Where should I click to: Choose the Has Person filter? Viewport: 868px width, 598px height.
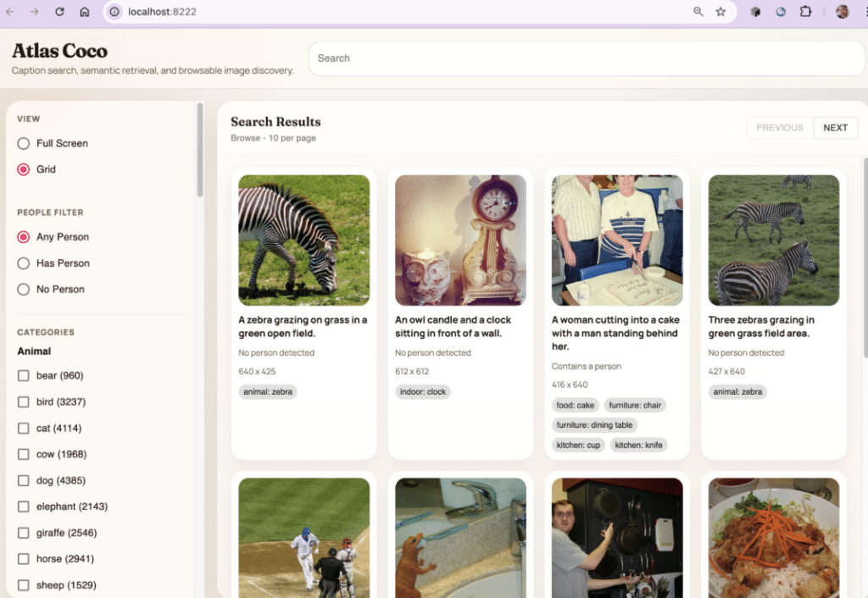click(x=23, y=263)
